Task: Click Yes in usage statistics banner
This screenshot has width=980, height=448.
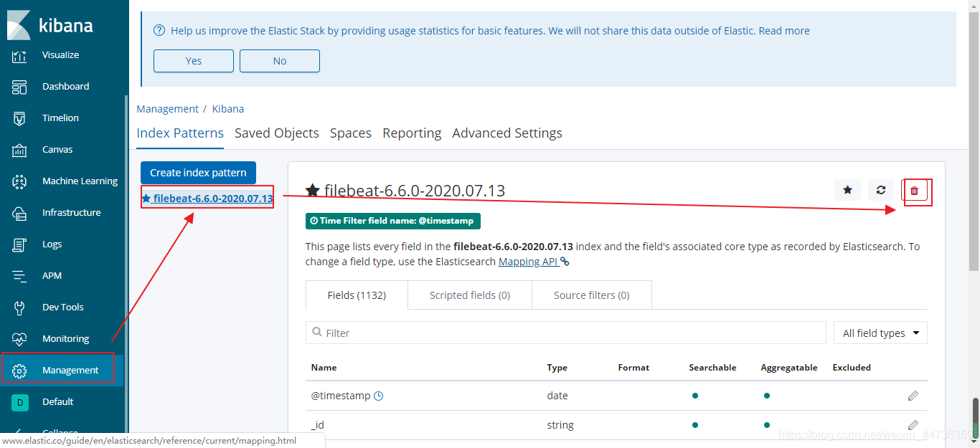Action: coord(194,61)
